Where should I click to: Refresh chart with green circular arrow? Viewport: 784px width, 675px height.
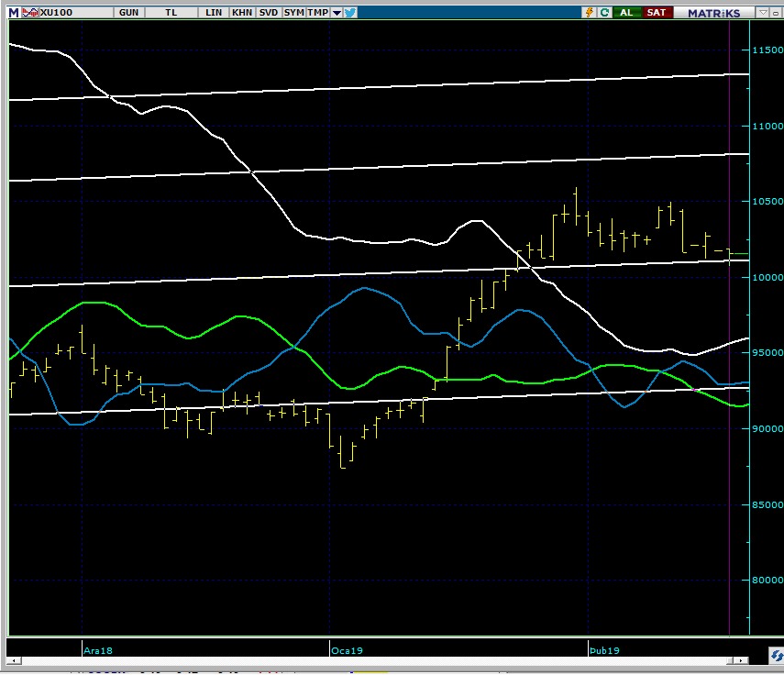pos(605,13)
